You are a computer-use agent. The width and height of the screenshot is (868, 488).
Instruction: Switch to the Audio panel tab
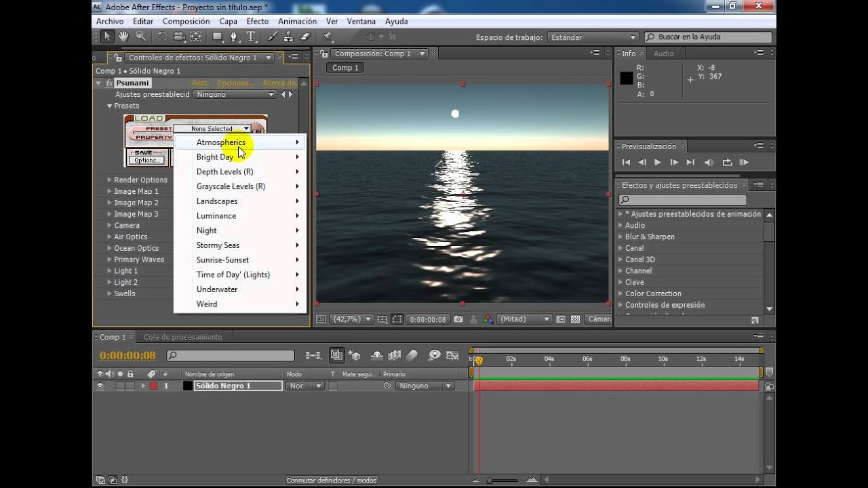[x=664, y=54]
